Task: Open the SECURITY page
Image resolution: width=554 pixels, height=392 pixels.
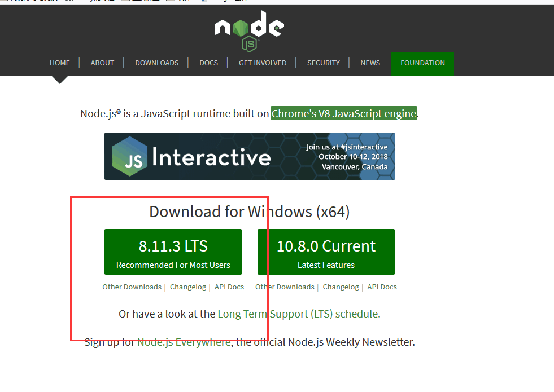Action: coord(323,63)
